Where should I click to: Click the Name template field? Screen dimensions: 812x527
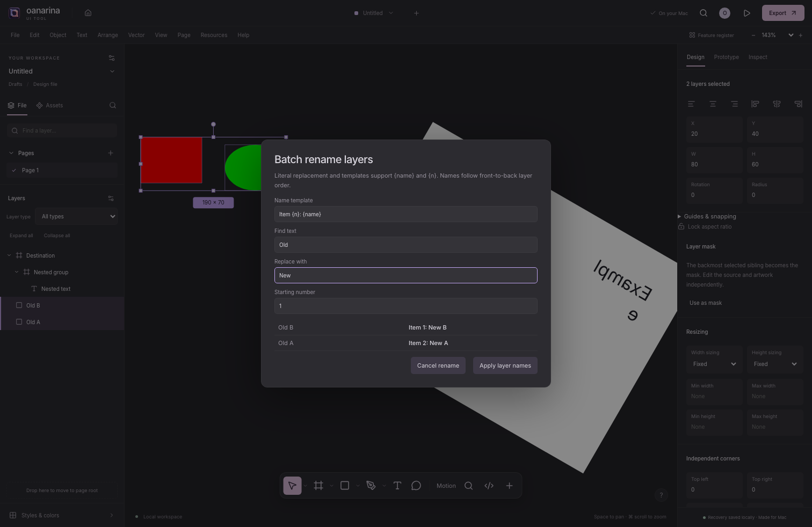[x=406, y=214]
